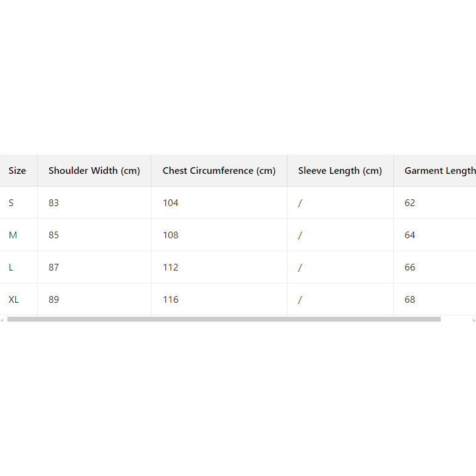Click the Garment Length column header

click(440, 171)
